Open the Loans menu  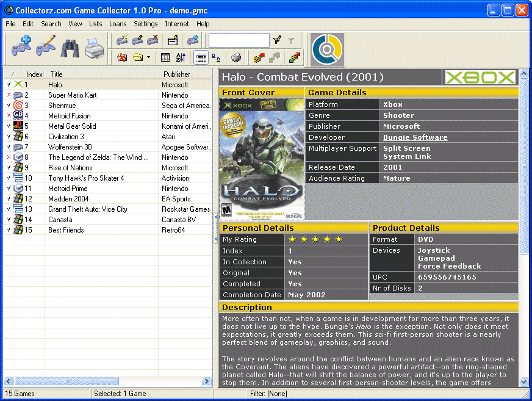(118, 24)
